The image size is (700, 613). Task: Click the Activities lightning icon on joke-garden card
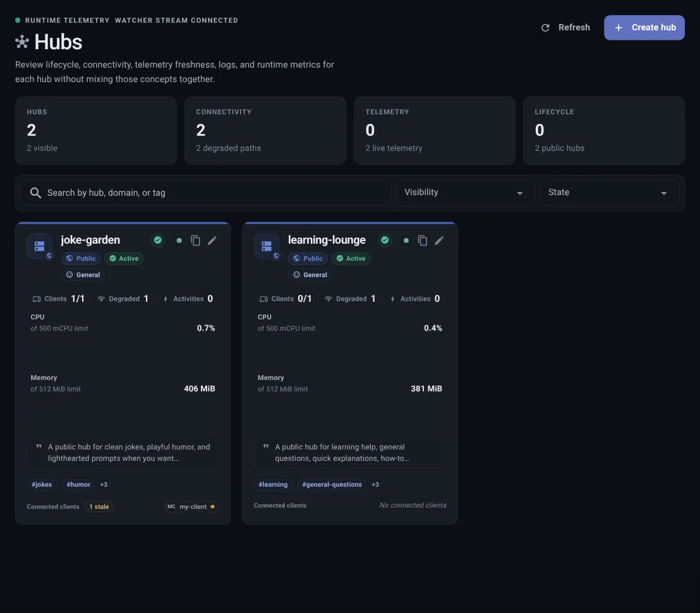coord(166,298)
